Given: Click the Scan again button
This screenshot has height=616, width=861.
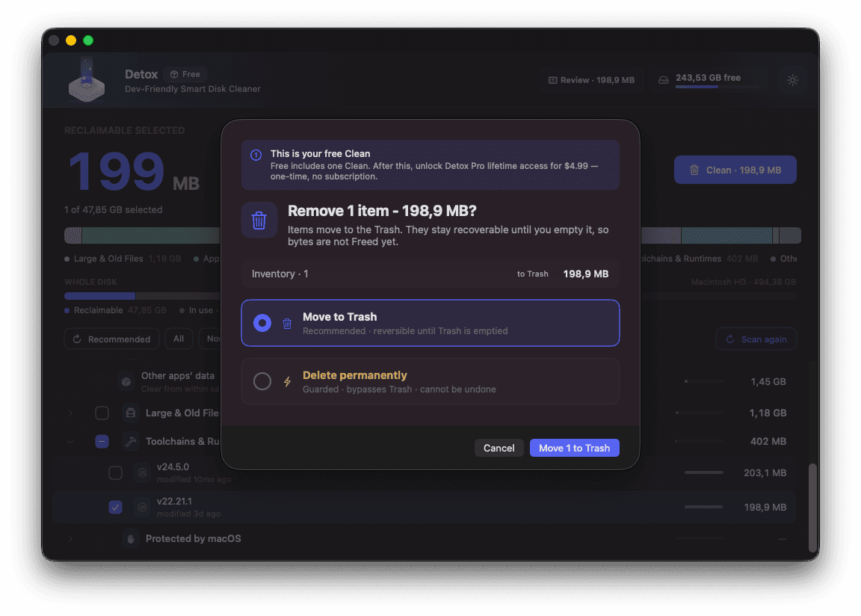Looking at the screenshot, I should tap(756, 339).
